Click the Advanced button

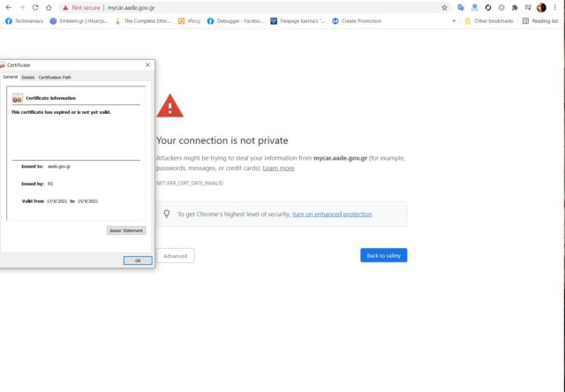coord(175,256)
